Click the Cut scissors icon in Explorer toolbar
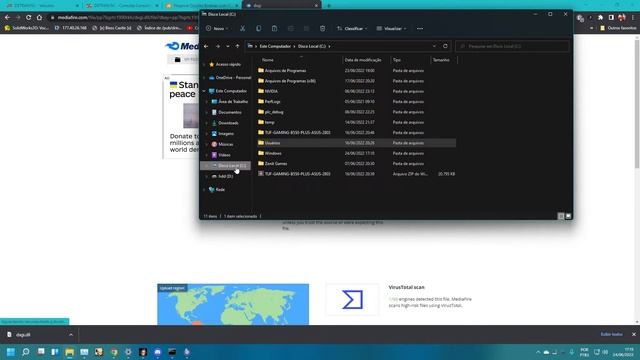The height and width of the screenshot is (360, 640). pos(242,29)
